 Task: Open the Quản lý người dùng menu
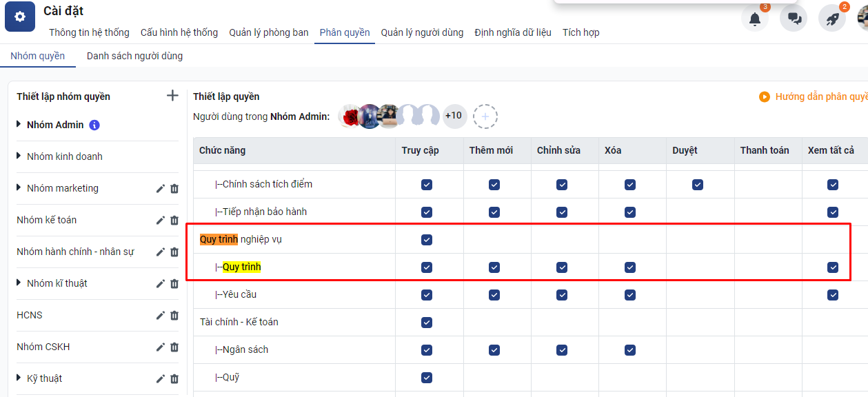click(422, 32)
